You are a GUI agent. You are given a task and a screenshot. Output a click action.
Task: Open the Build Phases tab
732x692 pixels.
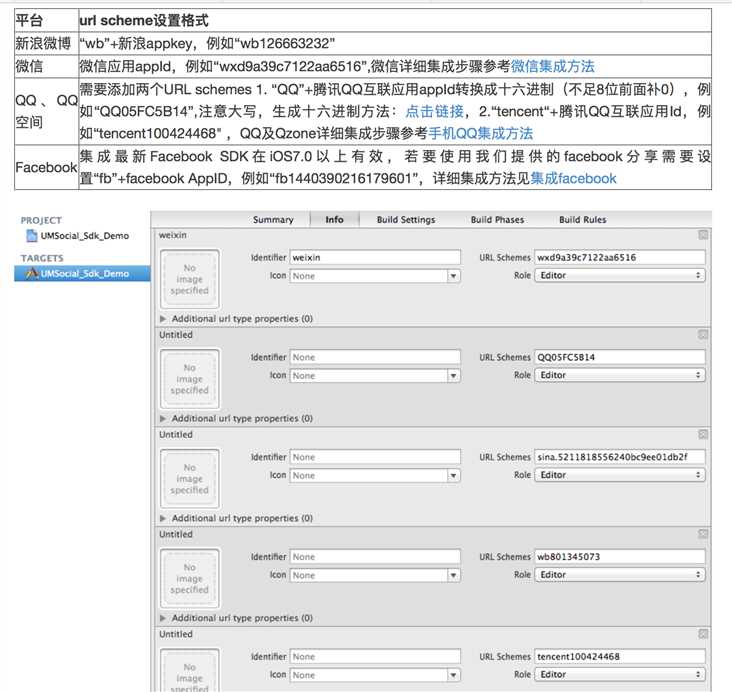[x=497, y=219]
